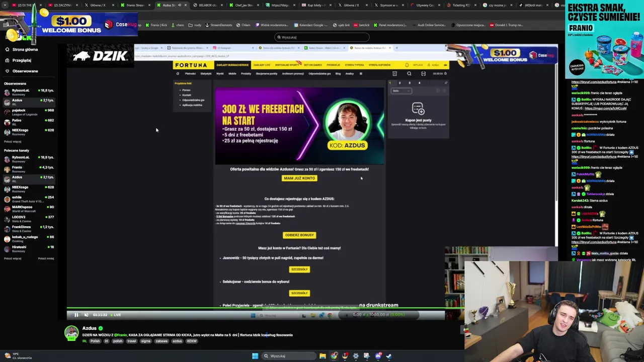
Task: Select NEEXcsgo in followed channels list
Action: click(x=29, y=132)
